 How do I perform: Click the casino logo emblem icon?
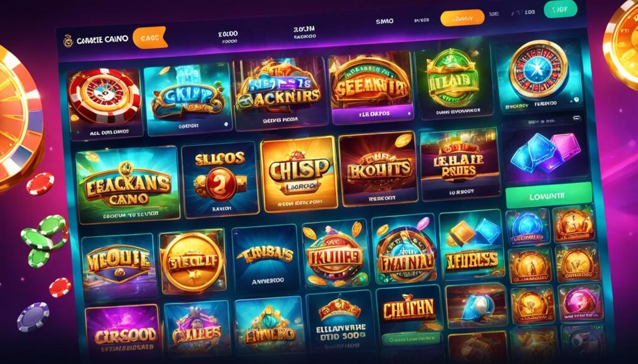click(x=68, y=40)
